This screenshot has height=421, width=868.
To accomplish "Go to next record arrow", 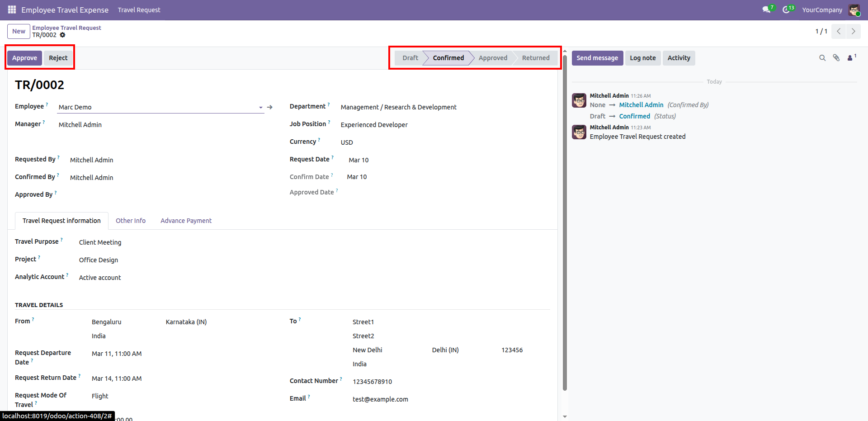I will 853,31.
